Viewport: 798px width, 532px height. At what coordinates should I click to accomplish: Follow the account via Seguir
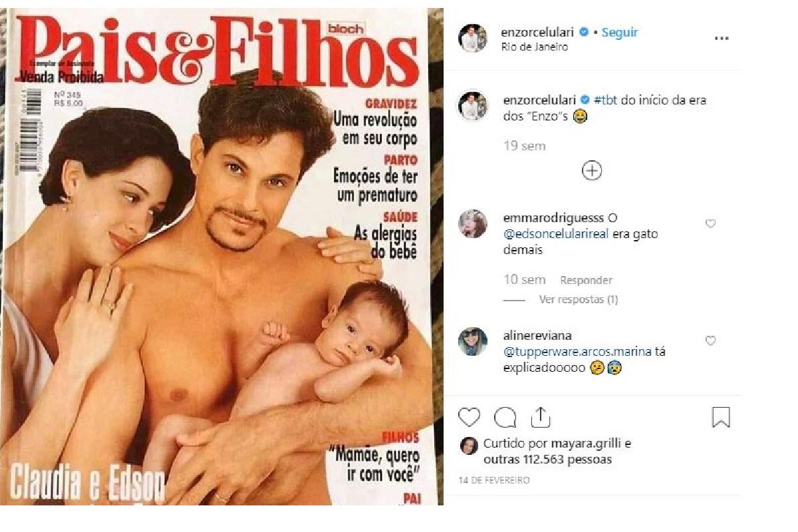tap(620, 32)
